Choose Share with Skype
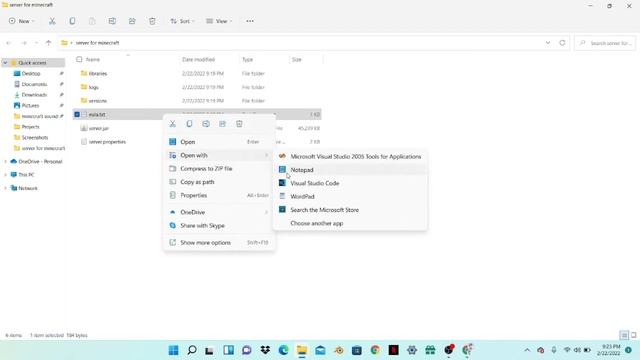Image resolution: width=640 pixels, height=360 pixels. [219, 226]
